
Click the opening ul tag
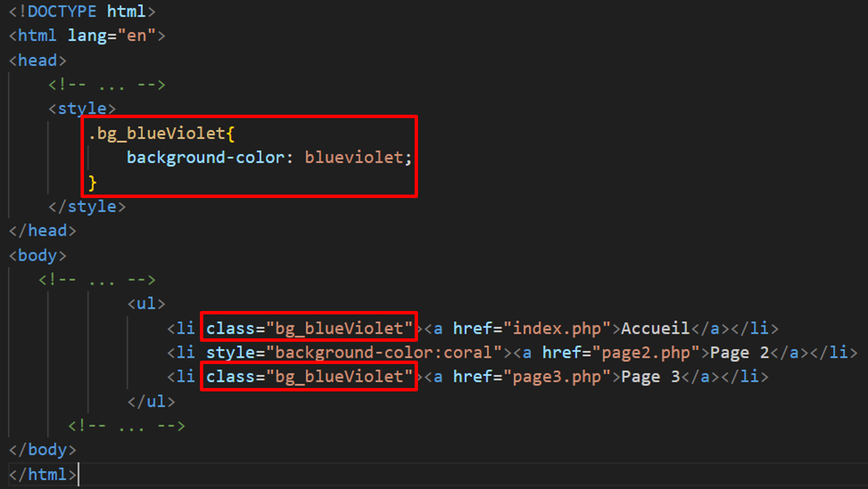coord(146,303)
